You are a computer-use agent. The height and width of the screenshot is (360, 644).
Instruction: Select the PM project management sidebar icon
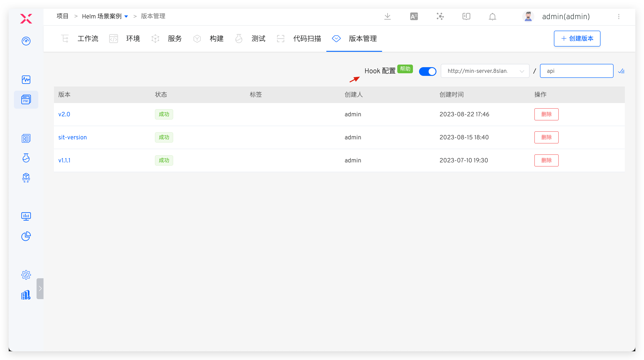click(x=26, y=99)
